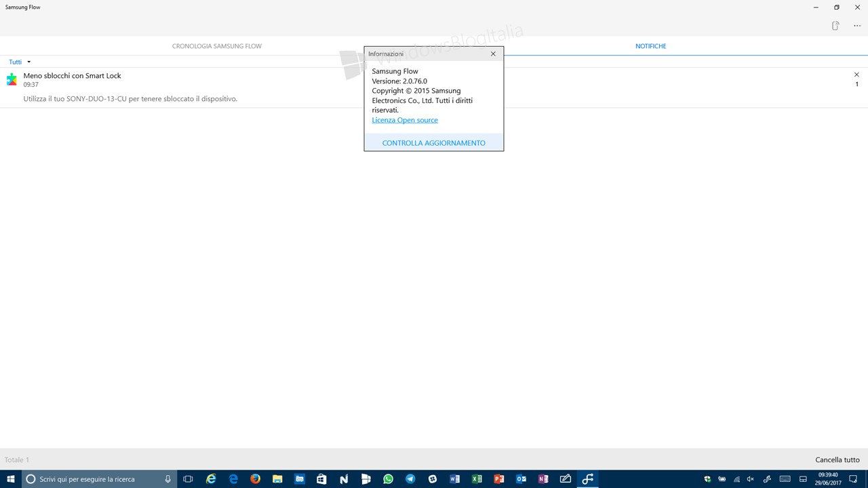Launch Firefox from the taskbar
This screenshot has height=488, width=868.
click(255, 479)
